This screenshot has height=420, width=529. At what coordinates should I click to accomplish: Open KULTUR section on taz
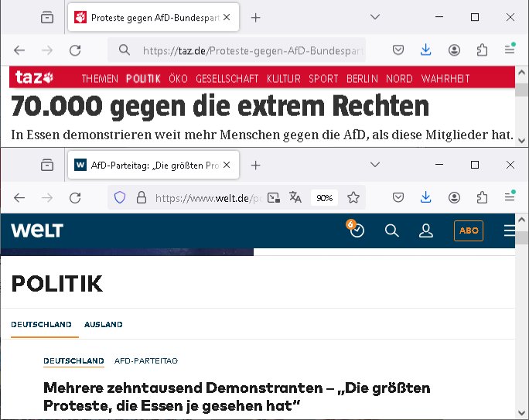283,79
